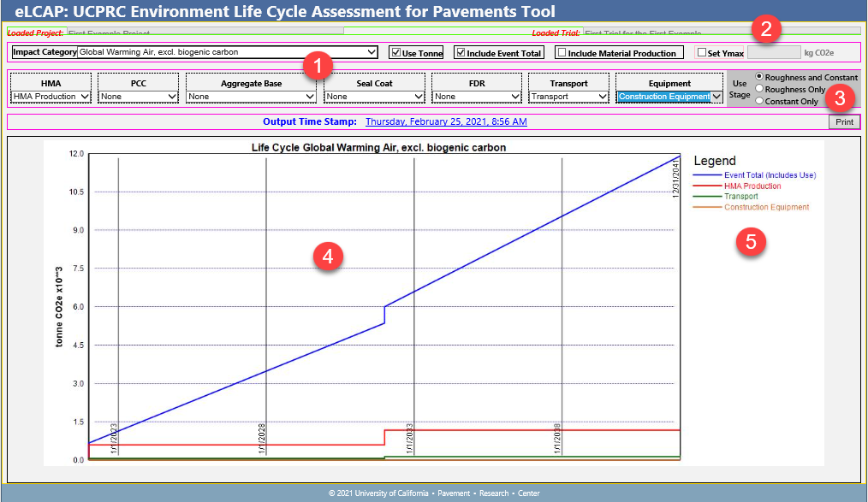Image resolution: width=868 pixels, height=502 pixels.
Task: Open the output time stamp link
Action: click(x=446, y=121)
